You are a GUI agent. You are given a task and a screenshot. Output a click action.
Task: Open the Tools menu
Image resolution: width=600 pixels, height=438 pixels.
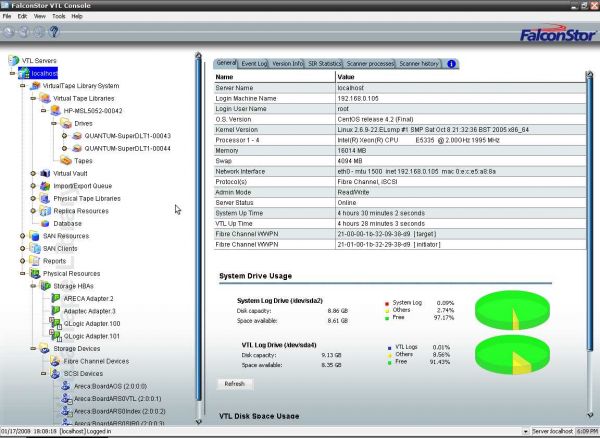pos(59,16)
